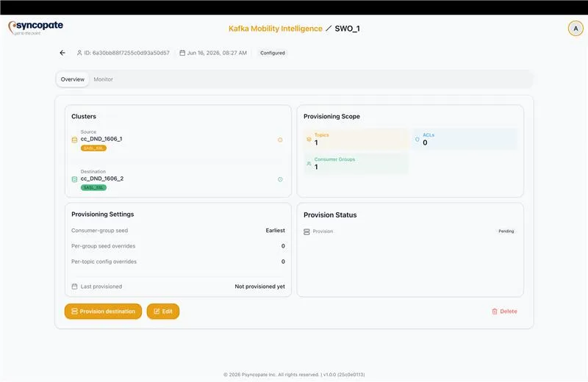Click the Provisioning Settings heading

[102, 214]
